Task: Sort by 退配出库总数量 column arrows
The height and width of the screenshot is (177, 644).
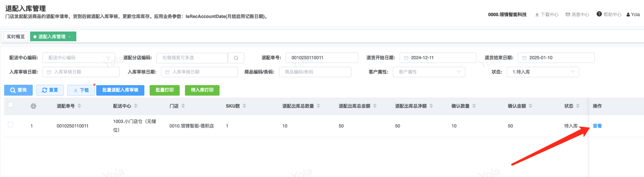Action: 318,106
